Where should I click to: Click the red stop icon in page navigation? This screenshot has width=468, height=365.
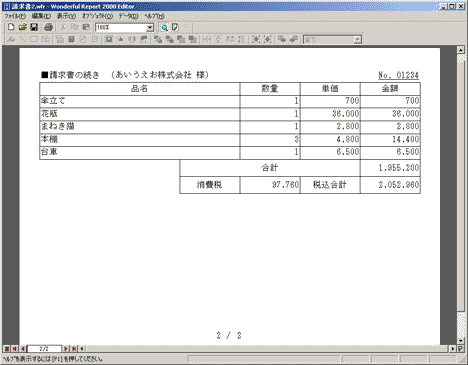pyautogui.click(x=7, y=349)
